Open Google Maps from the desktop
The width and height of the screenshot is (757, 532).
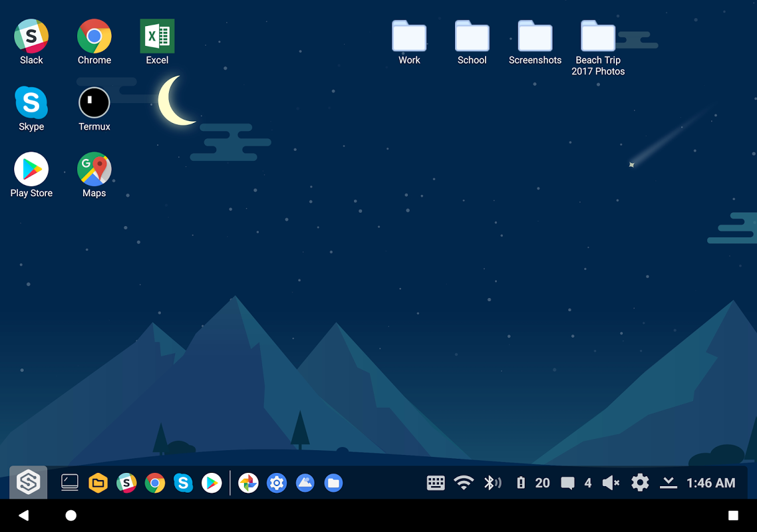point(94,170)
